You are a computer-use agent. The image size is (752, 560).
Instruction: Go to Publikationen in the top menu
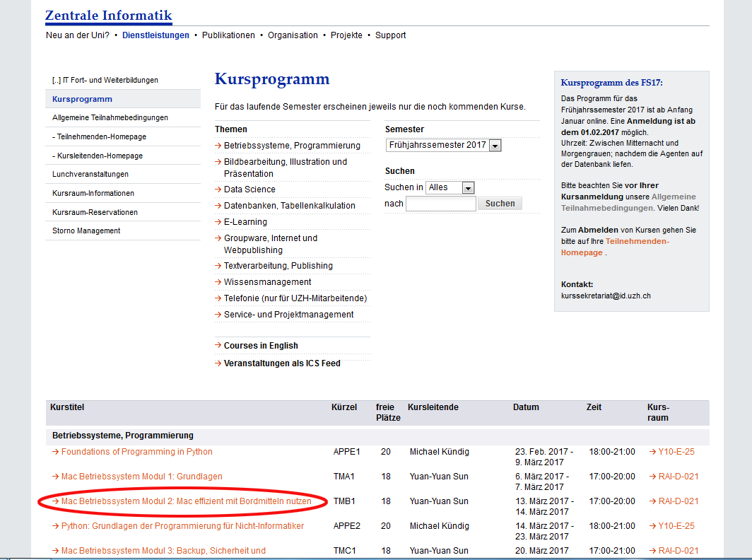pyautogui.click(x=228, y=35)
